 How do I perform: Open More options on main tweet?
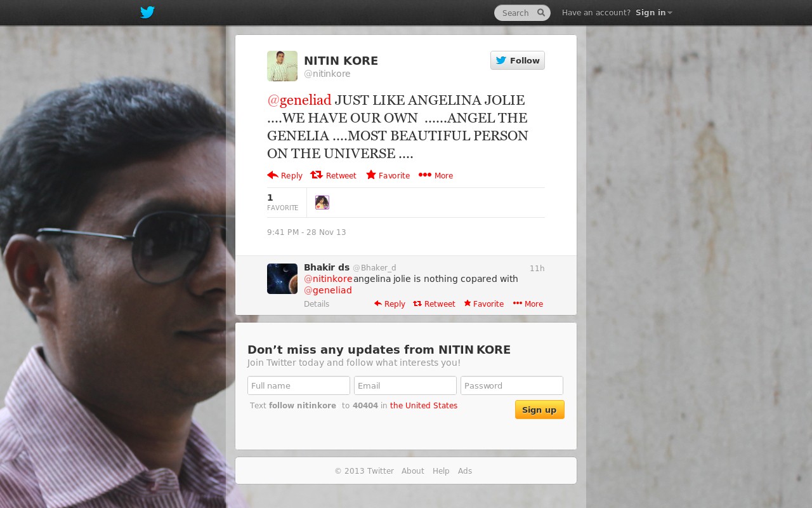tap(436, 175)
